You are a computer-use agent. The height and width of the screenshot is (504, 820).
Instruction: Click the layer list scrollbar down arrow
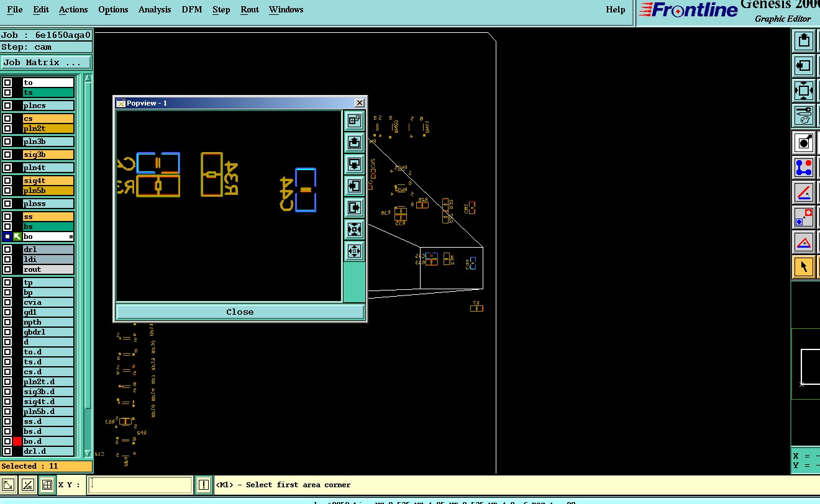click(88, 453)
